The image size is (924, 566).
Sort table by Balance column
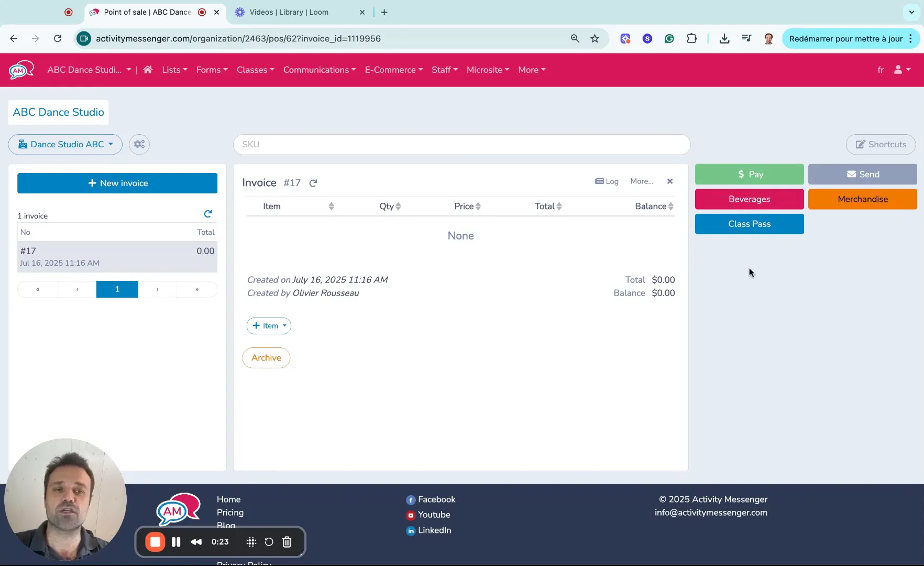tap(670, 206)
